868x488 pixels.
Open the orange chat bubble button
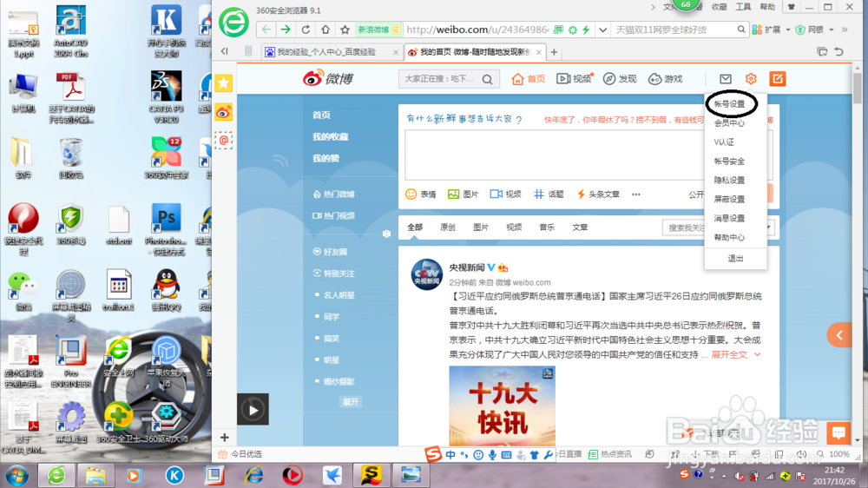click(x=838, y=433)
